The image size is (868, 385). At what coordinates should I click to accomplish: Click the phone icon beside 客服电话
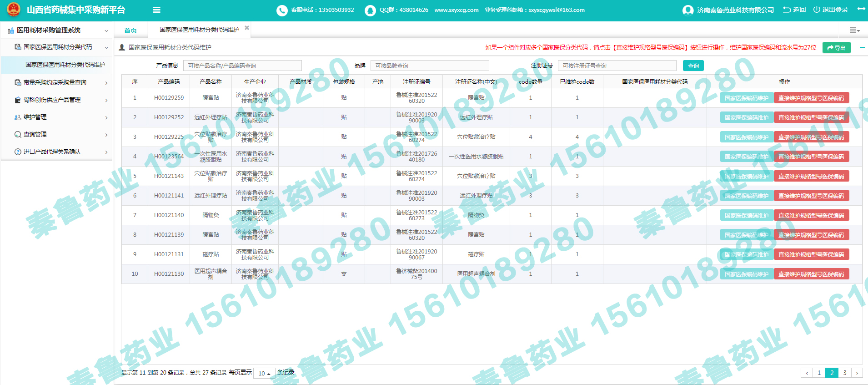(x=282, y=10)
